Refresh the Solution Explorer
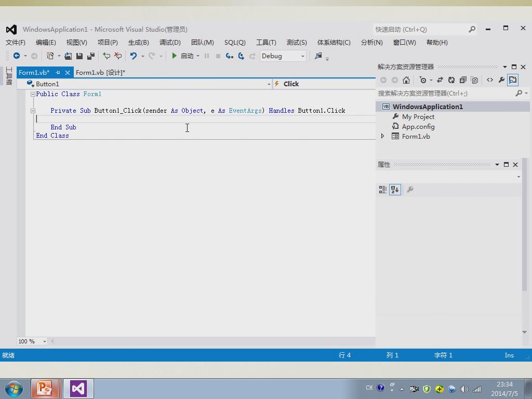 (x=451, y=80)
